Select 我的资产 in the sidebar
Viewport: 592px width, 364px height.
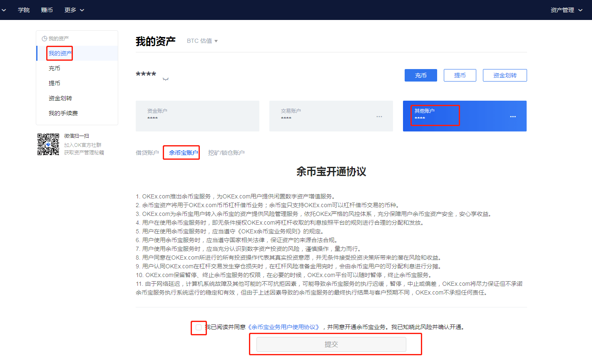(77, 53)
